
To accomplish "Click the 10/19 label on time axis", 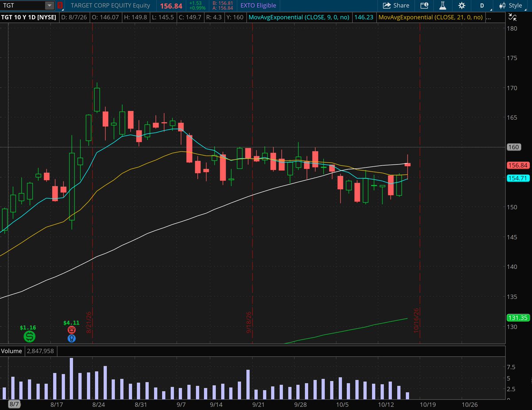I will click(428, 404).
